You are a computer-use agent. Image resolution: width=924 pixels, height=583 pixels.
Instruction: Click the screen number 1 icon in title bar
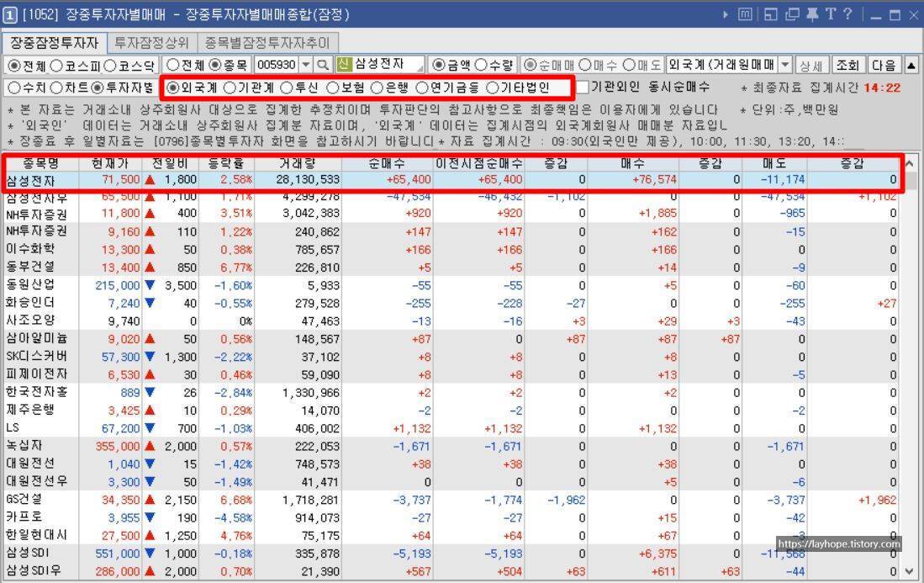[9, 14]
